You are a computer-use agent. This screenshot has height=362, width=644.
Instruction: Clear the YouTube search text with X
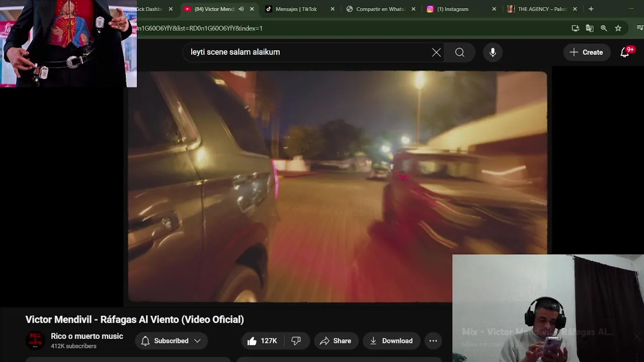[436, 52]
